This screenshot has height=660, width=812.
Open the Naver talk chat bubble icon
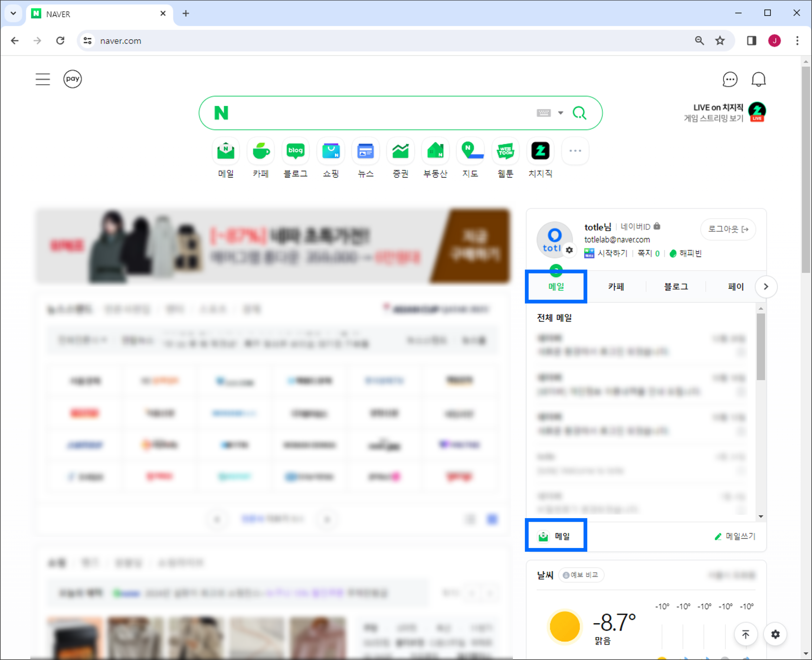click(x=729, y=80)
